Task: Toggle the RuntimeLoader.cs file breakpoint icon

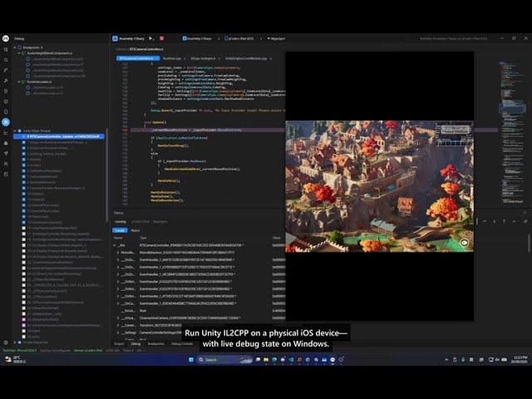Action: pos(24,81)
